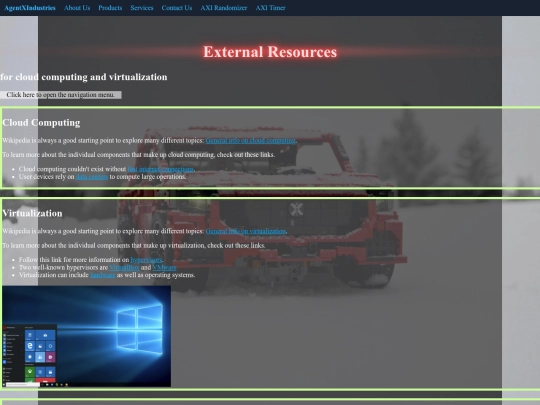Click the Virtualization section heading

32,213
